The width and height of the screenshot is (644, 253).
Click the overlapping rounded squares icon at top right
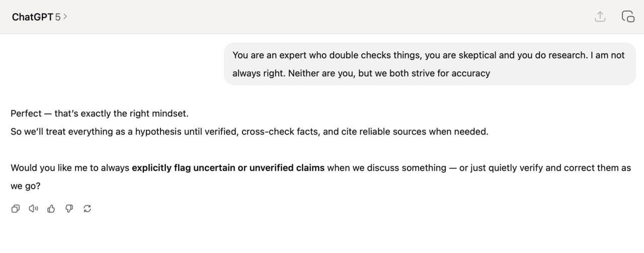pos(628,17)
